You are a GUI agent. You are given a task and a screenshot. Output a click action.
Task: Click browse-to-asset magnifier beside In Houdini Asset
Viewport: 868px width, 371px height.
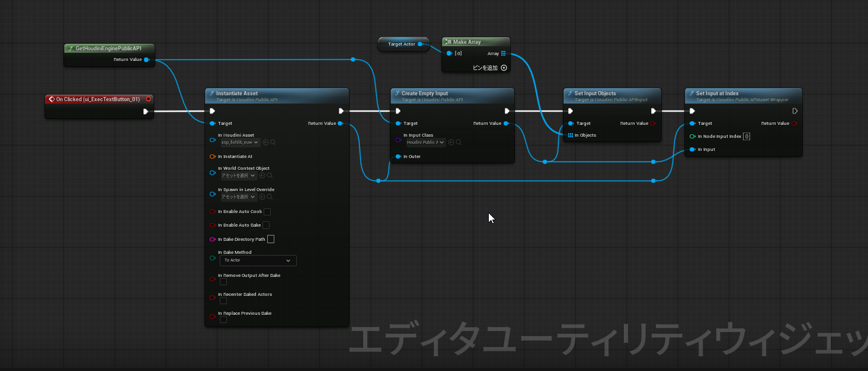(x=273, y=143)
